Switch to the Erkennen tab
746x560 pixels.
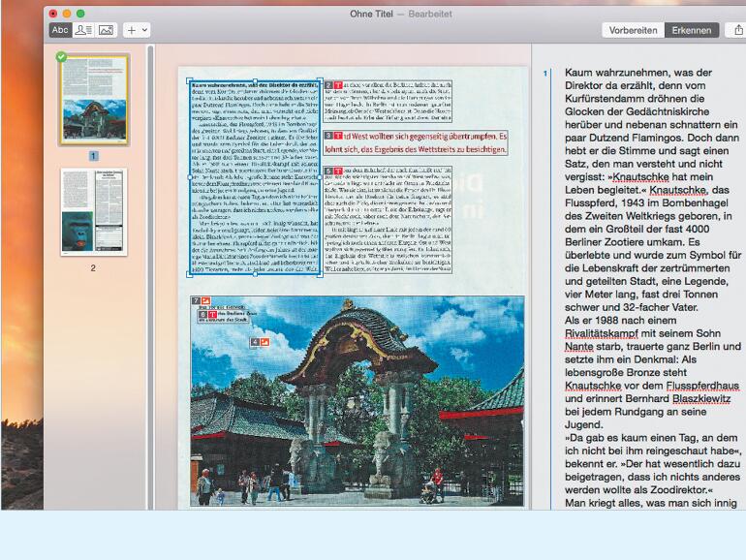(x=692, y=30)
